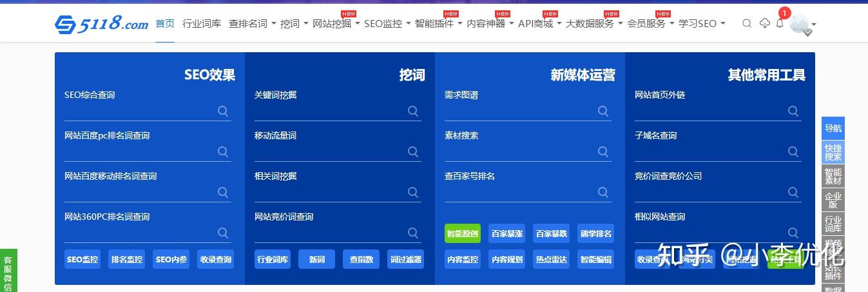
Task: Click search icon for 网站竞价词查询
Action: (413, 233)
